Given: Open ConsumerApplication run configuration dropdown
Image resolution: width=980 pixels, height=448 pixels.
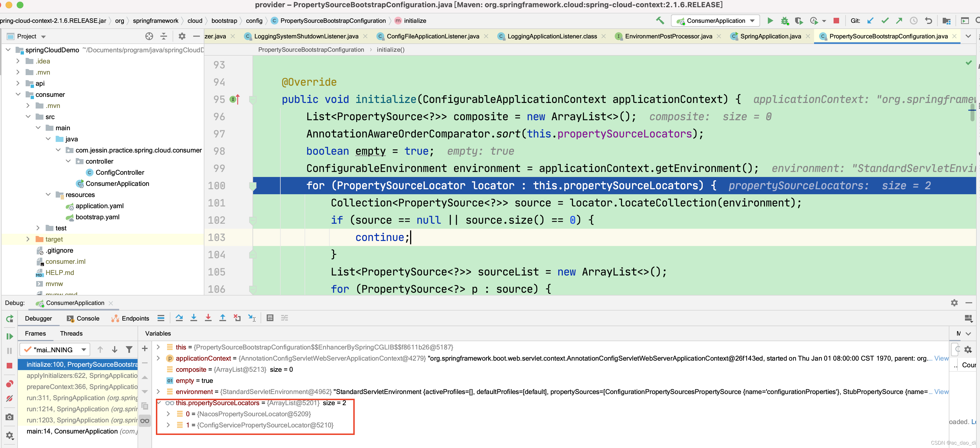Looking at the screenshot, I should [x=715, y=21].
